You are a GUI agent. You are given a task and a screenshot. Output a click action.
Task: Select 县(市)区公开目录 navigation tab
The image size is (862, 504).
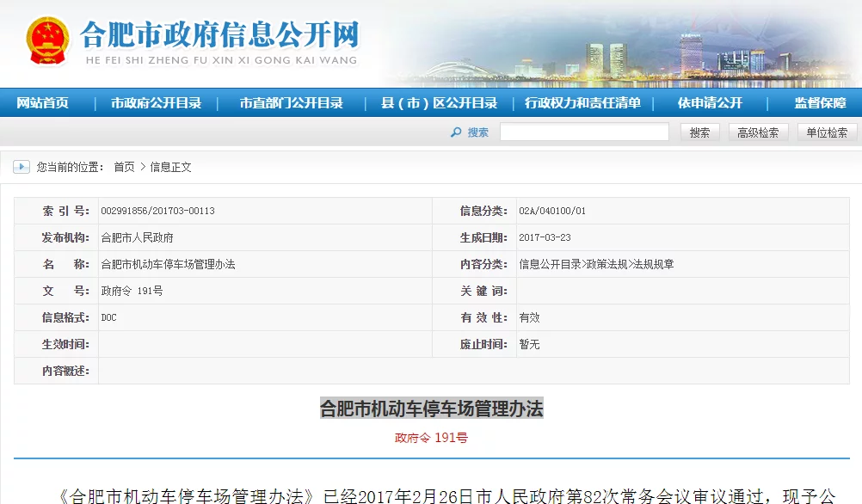[x=439, y=103]
